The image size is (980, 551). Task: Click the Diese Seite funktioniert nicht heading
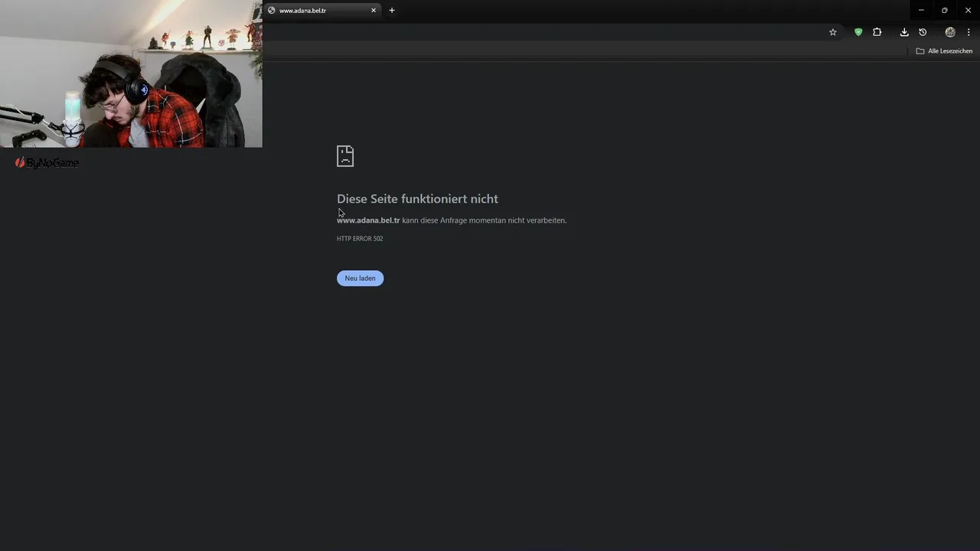417,199
